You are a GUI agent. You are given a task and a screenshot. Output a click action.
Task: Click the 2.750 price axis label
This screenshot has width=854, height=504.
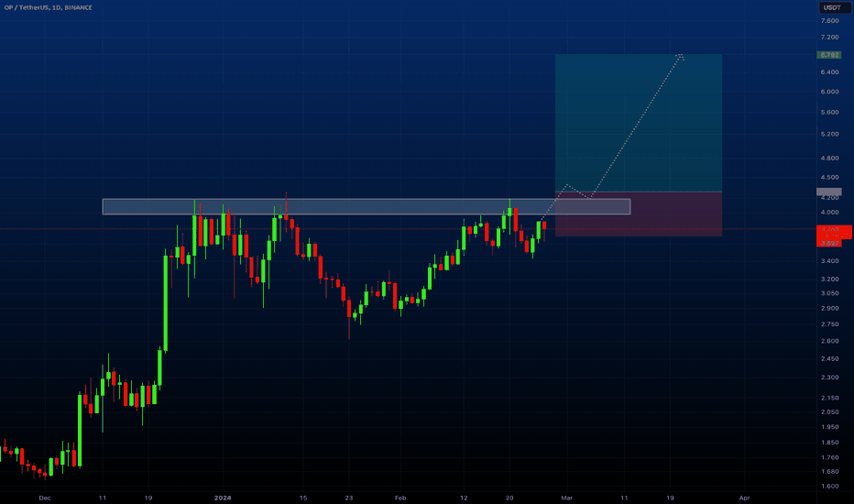tap(829, 324)
